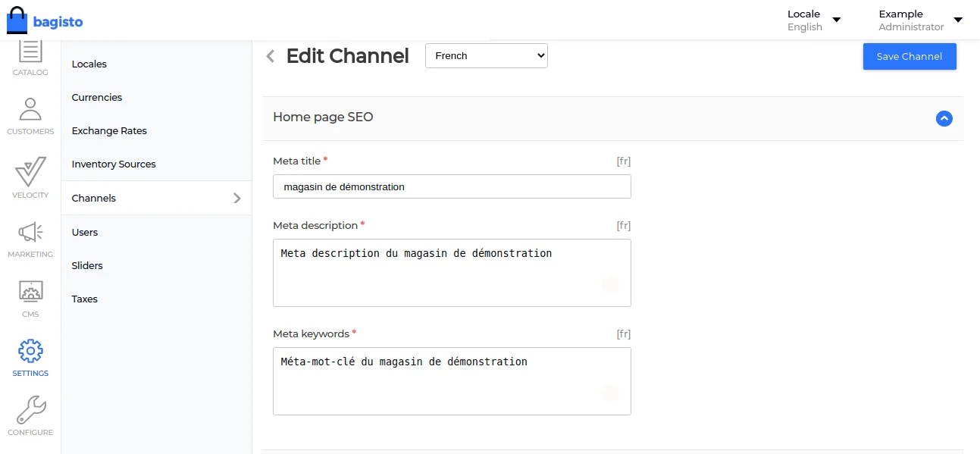980x454 pixels.
Task: Click the Bagisto logo icon
Action: point(17,20)
